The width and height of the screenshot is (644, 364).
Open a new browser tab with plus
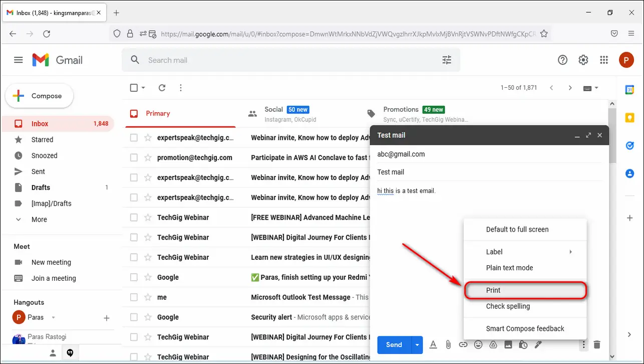tap(117, 13)
